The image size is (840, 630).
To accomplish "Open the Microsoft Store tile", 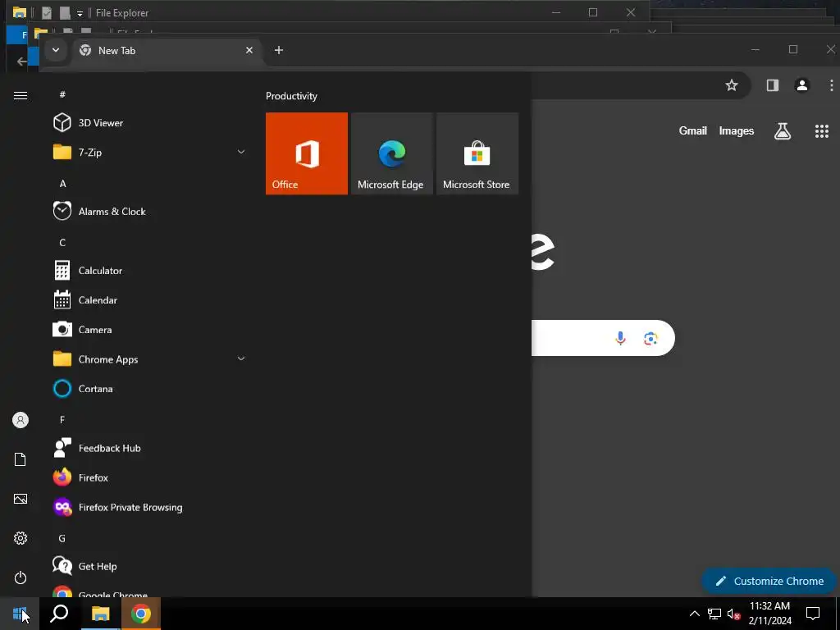I will (x=477, y=153).
